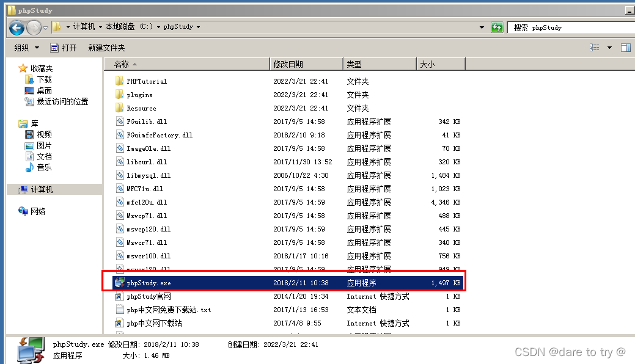Sort by 类型 column header

pyautogui.click(x=380, y=64)
